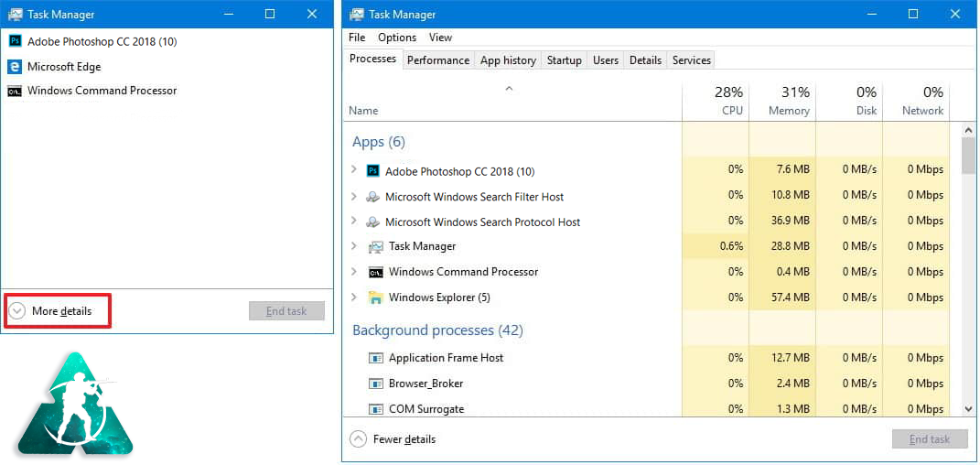Collapse view with Fewer details
Screen dimensions: 980x465
coord(393,439)
